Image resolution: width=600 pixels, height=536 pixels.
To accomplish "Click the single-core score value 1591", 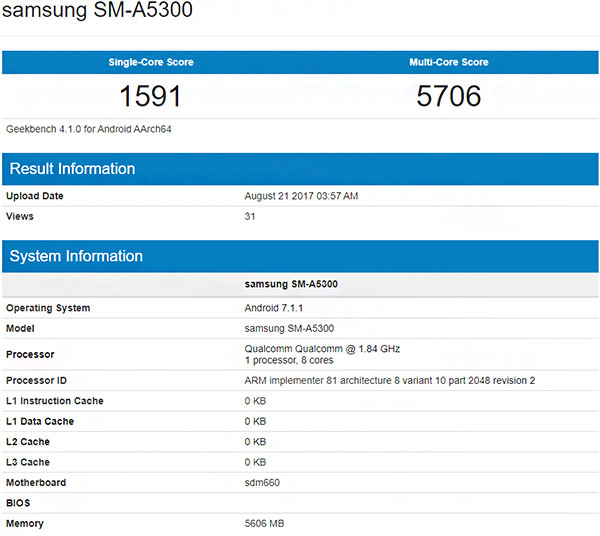I will click(x=151, y=96).
